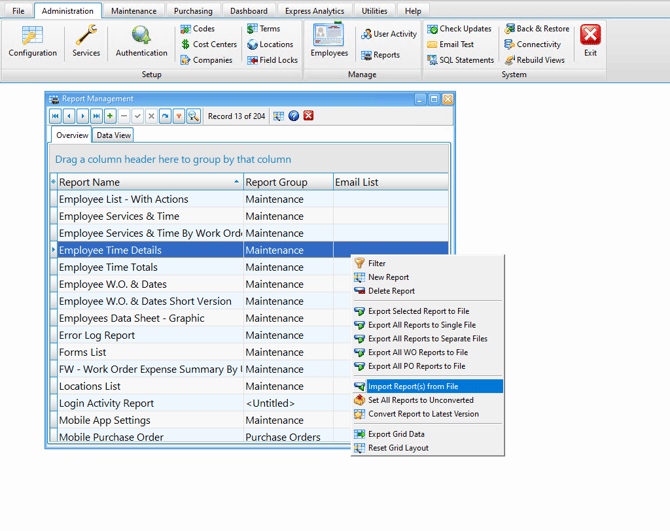Switch to the Data View tab
This screenshot has height=531, width=670.
pyautogui.click(x=113, y=135)
